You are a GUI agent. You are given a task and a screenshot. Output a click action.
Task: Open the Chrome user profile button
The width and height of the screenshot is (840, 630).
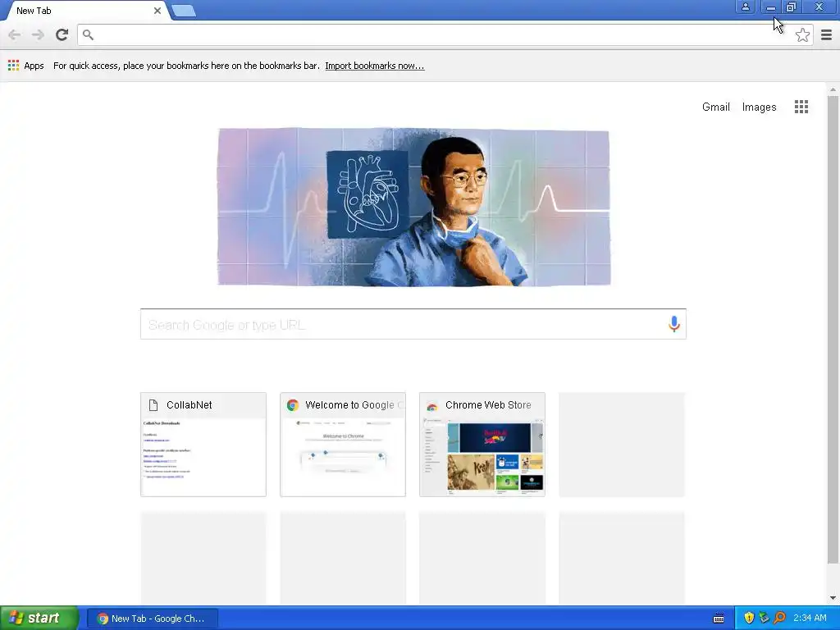point(745,7)
